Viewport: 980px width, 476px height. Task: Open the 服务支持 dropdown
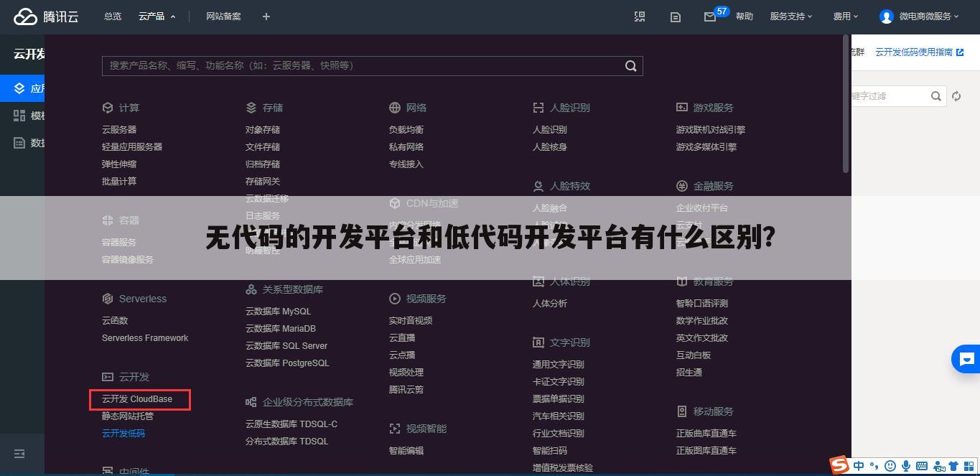click(x=790, y=16)
